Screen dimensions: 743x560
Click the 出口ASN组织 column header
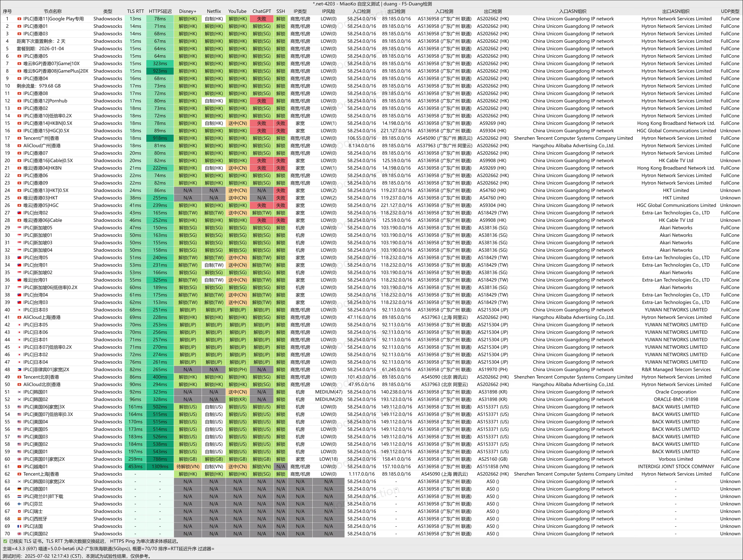(676, 11)
